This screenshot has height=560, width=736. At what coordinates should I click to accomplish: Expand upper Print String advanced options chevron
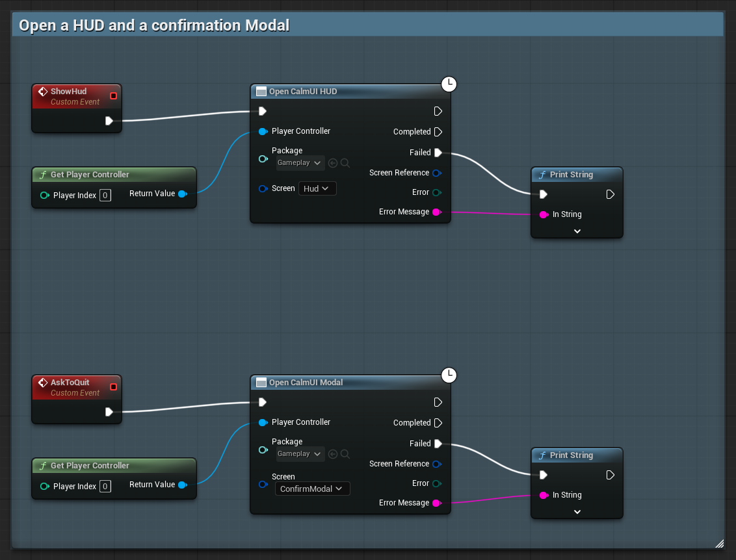(x=577, y=231)
